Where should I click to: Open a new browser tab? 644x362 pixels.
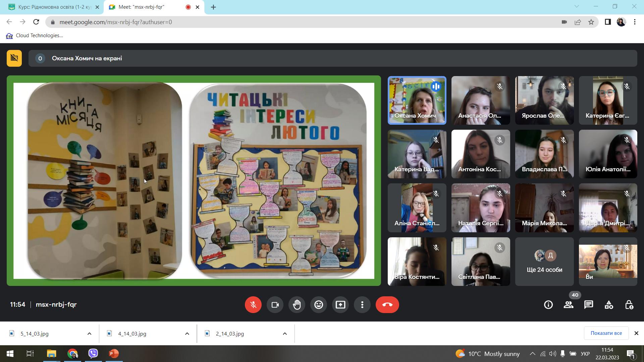[x=213, y=7]
